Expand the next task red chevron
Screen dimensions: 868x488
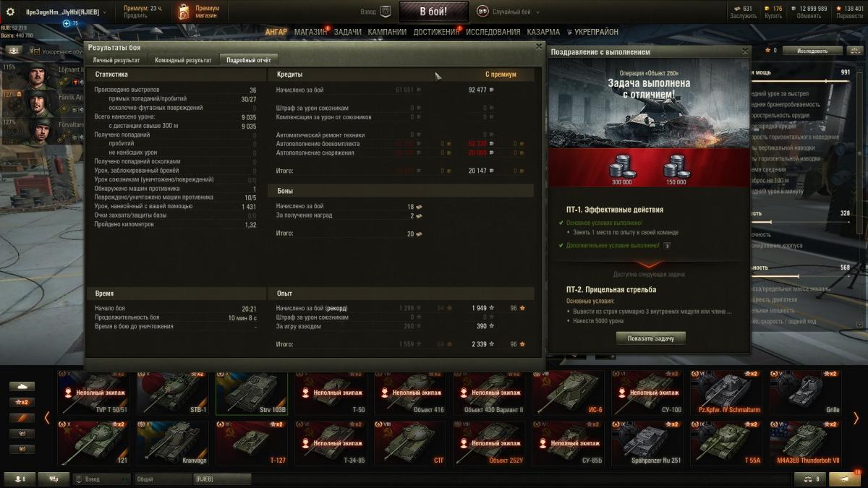648,265
